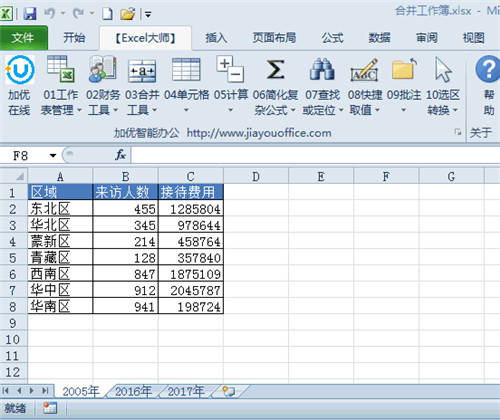
Task: Open the 02财务工具 finance tool
Action: 103,86
